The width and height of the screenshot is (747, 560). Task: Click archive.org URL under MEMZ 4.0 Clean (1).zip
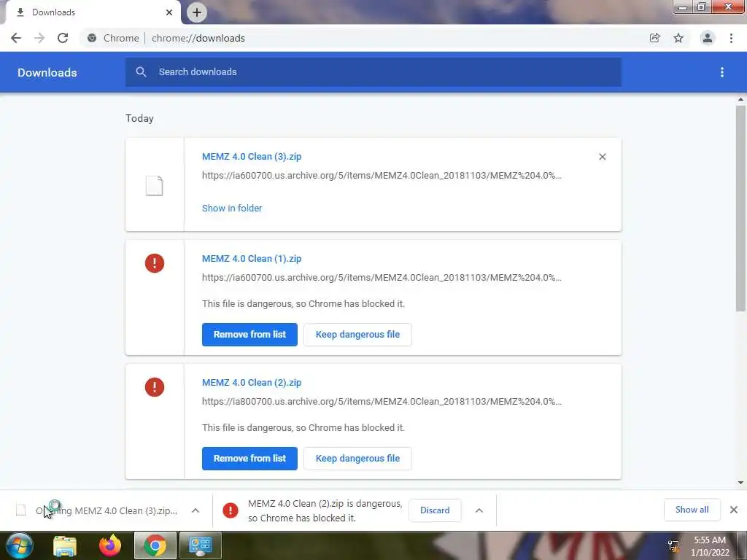pos(382,277)
